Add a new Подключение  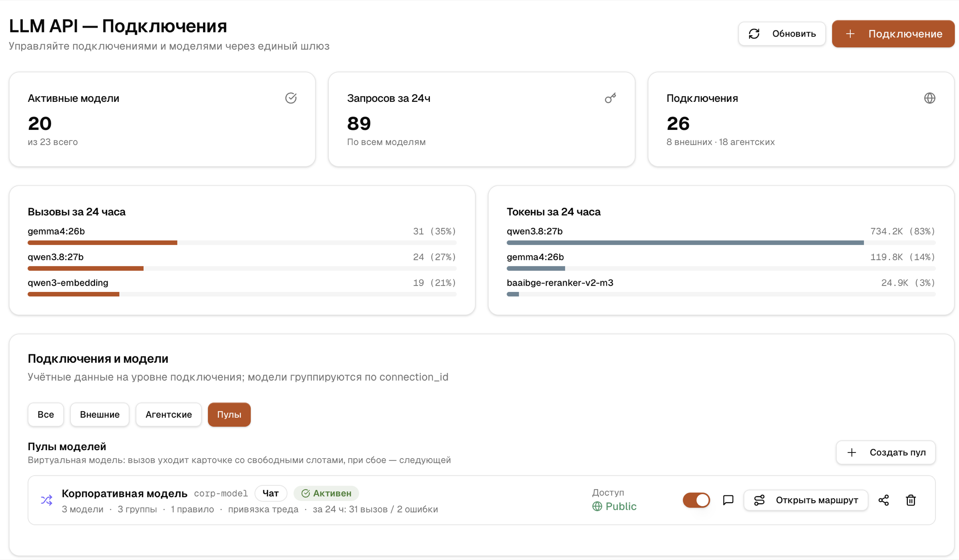(x=893, y=34)
